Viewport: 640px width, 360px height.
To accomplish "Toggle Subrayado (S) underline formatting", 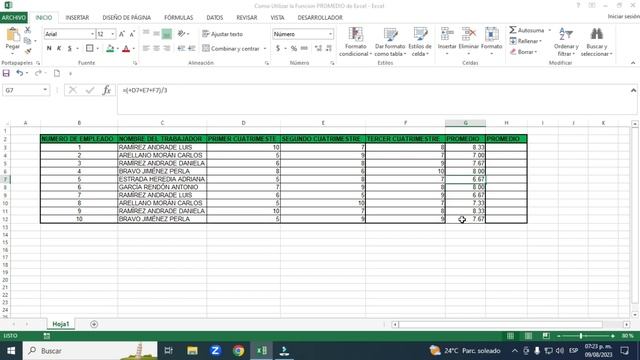I will click(x=69, y=48).
